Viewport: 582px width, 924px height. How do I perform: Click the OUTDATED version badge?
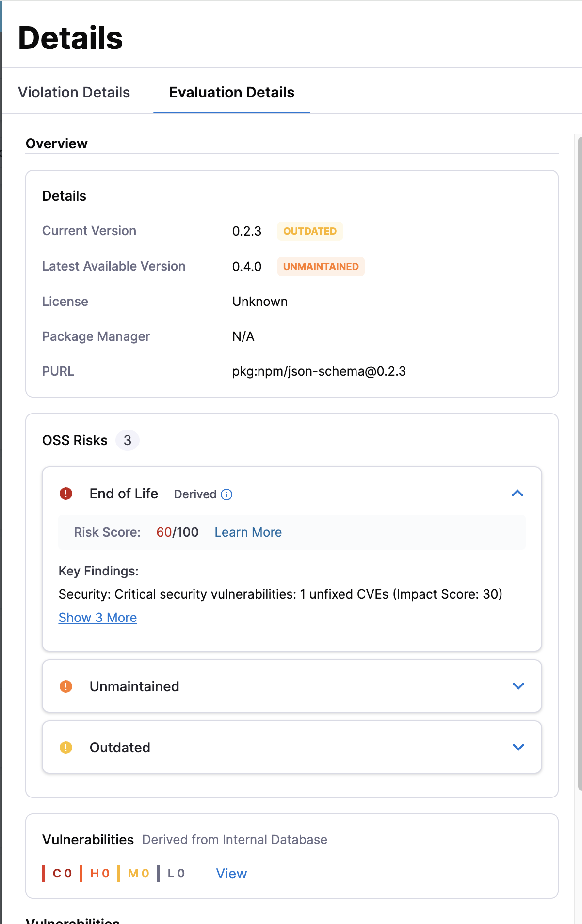pyautogui.click(x=310, y=231)
